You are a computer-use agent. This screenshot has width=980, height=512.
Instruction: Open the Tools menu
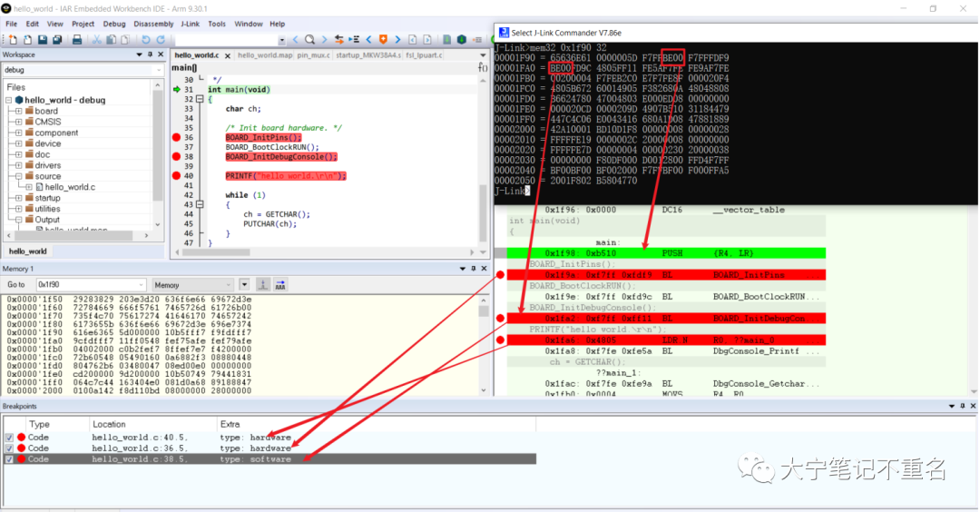217,24
